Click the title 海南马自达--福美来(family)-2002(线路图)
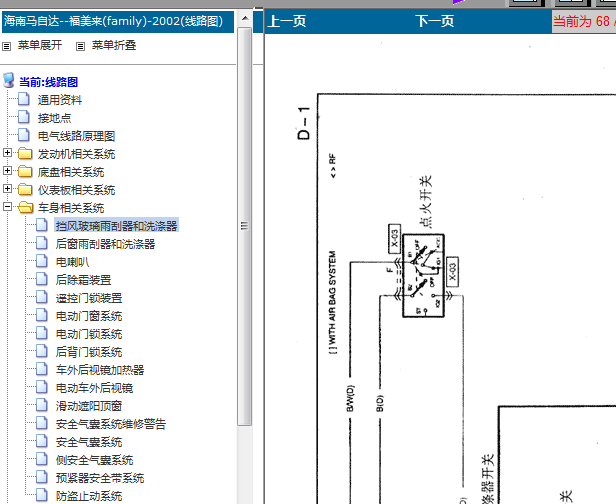 [114, 21]
